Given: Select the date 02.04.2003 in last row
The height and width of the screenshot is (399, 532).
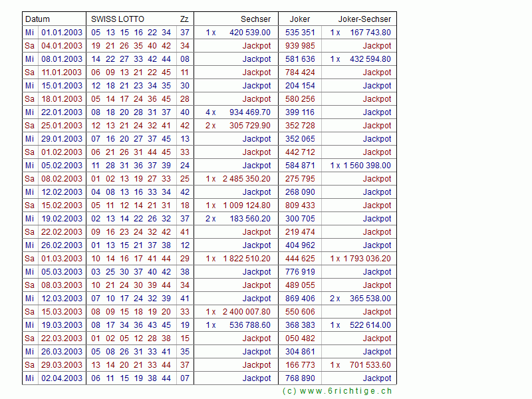Looking at the screenshot, I should coord(62,378).
